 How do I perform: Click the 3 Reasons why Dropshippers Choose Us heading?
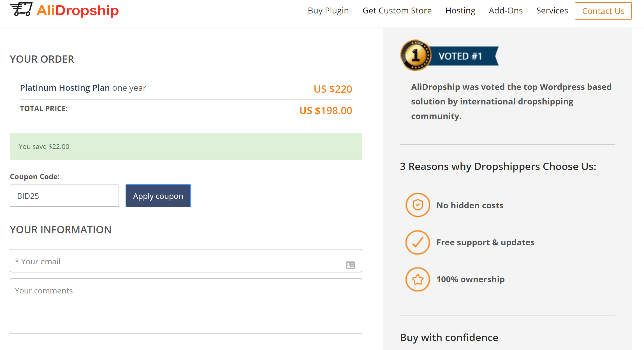tap(498, 166)
